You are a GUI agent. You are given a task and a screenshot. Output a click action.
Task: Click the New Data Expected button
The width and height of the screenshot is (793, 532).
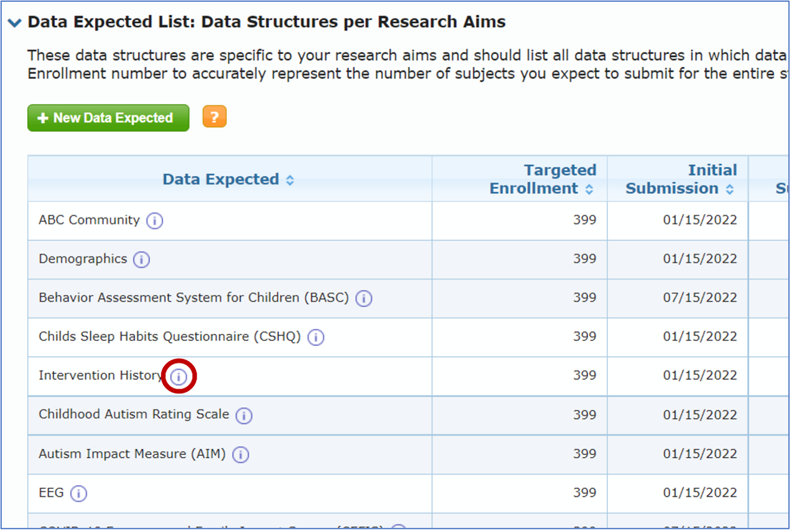108,118
